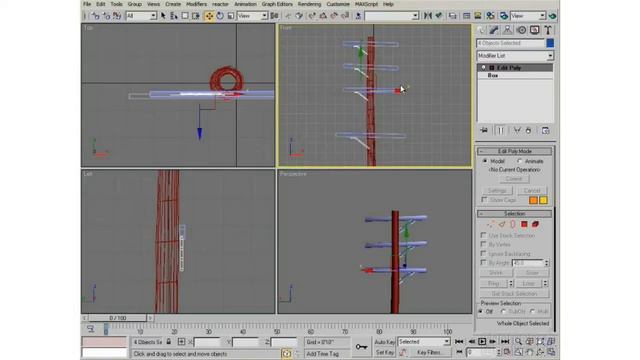640x360 pixels.
Task: Click the Quick Render teapot icon
Action: (552, 16)
